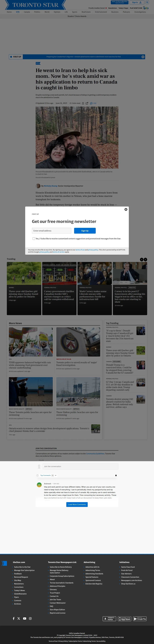Go to the Politics section in nav
154x644 pixels.
(x=37, y=12)
